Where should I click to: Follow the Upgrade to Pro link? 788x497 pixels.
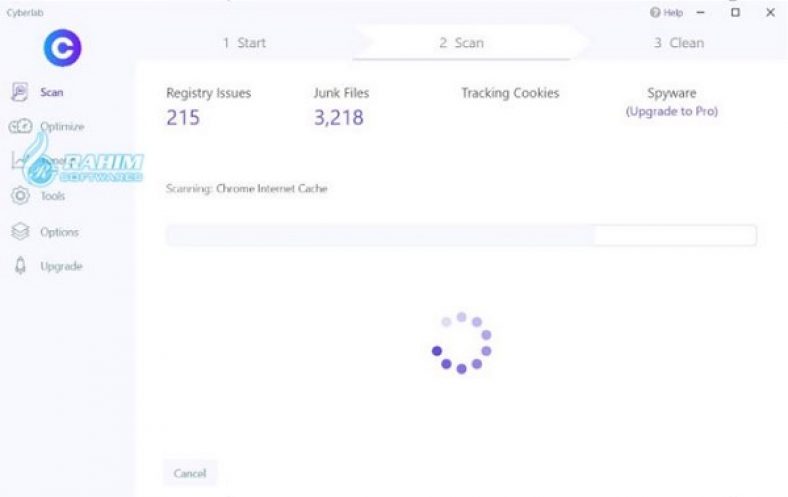coord(672,111)
